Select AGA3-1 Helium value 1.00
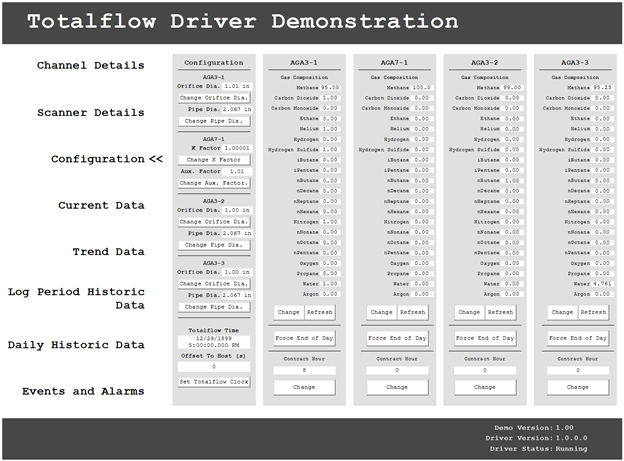This screenshot has height=461, width=624. [x=330, y=129]
